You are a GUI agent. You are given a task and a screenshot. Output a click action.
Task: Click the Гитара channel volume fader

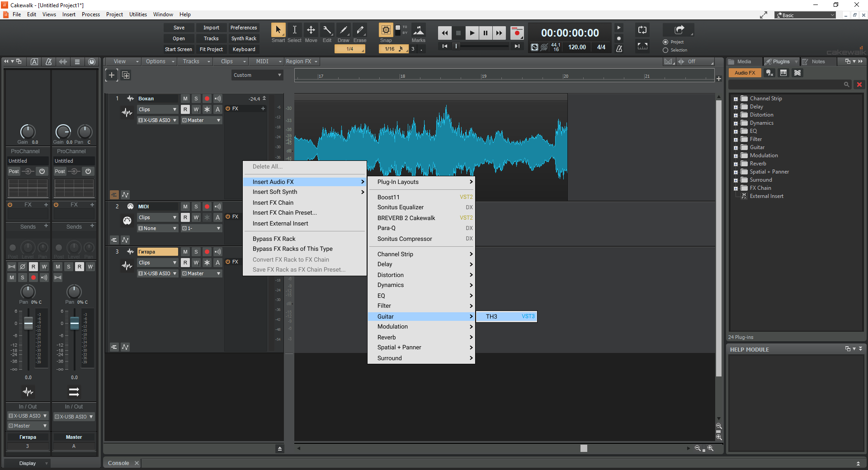point(28,323)
